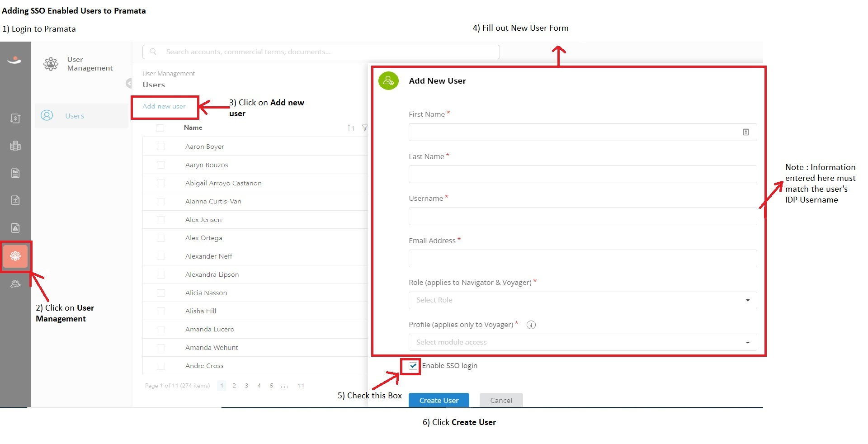Image resolution: width=868 pixels, height=444 pixels.
Task: Click the First Name input field
Action: tap(583, 132)
